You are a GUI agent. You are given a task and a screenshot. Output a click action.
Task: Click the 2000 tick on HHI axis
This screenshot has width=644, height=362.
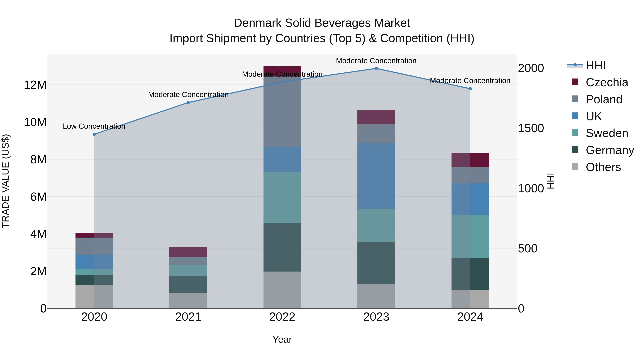pyautogui.click(x=531, y=68)
